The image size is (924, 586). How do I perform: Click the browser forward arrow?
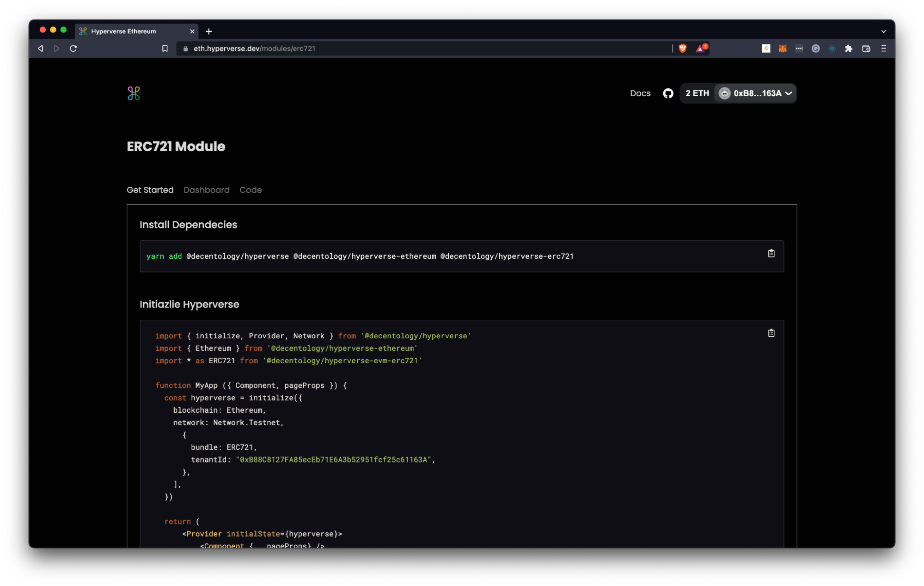[x=56, y=48]
